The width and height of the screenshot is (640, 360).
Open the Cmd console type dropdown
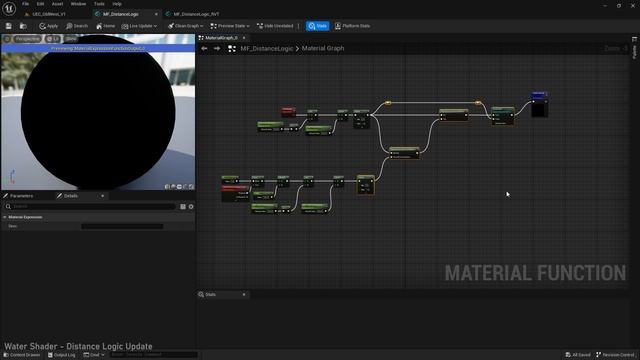(94, 355)
